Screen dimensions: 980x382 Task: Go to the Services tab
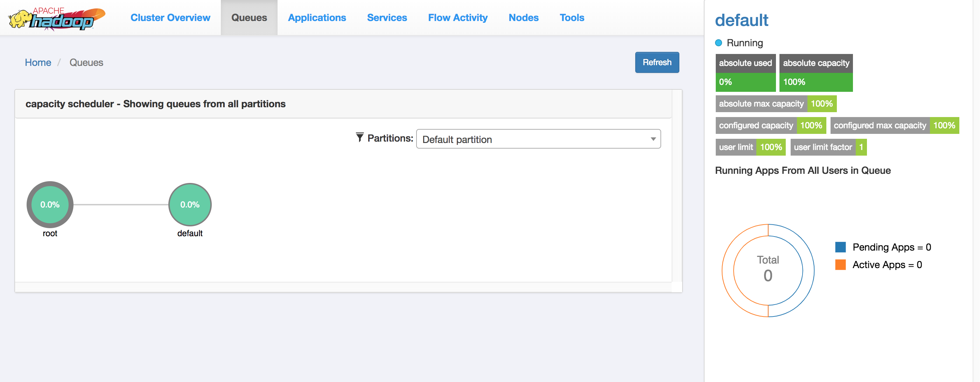[x=386, y=18]
